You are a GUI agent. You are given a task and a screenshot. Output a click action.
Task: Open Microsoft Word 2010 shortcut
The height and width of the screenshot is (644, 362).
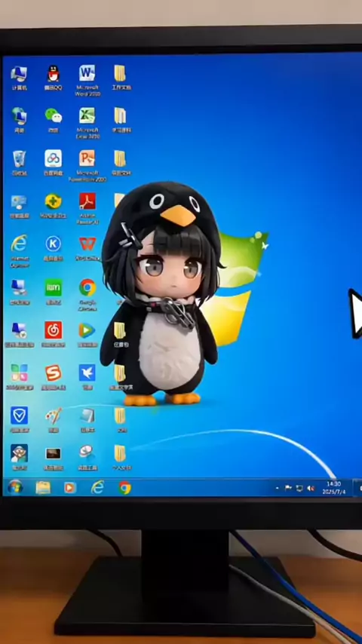(87, 73)
